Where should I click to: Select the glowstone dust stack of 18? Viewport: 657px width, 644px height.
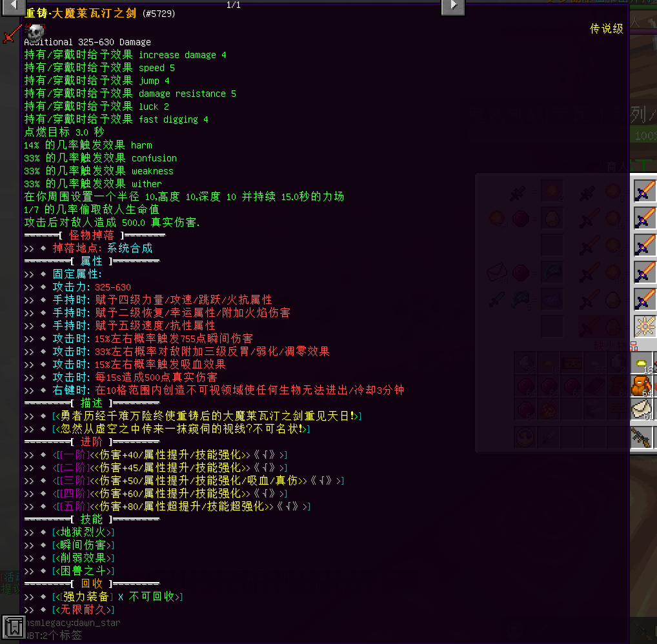(642, 363)
